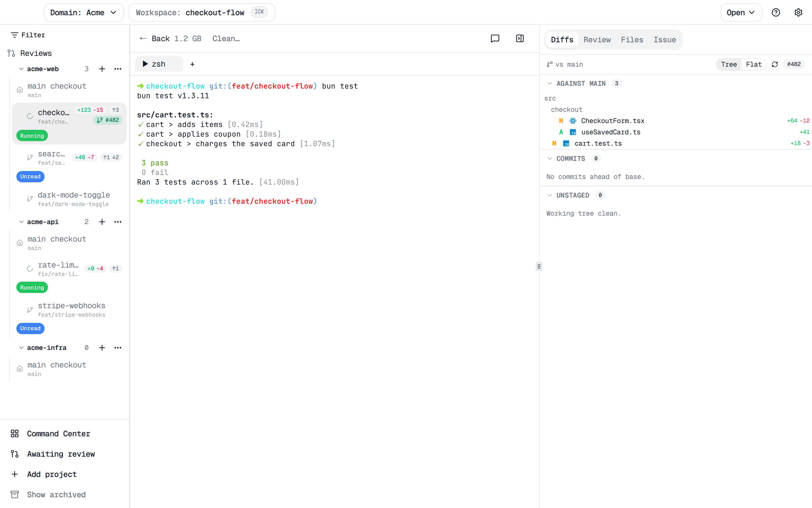Open the Domain: Acme dropdown
Viewport: 812px width, 508px height.
[84, 12]
